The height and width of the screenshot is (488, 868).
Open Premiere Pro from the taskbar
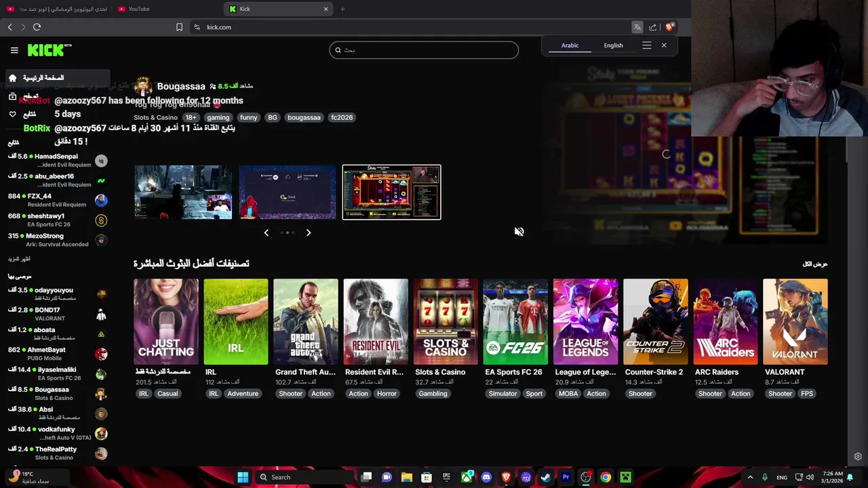(x=566, y=477)
